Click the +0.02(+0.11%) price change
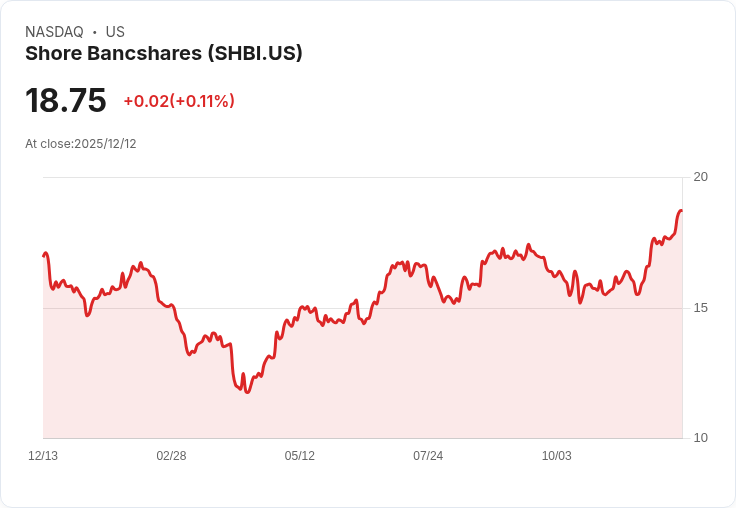 tap(179, 101)
